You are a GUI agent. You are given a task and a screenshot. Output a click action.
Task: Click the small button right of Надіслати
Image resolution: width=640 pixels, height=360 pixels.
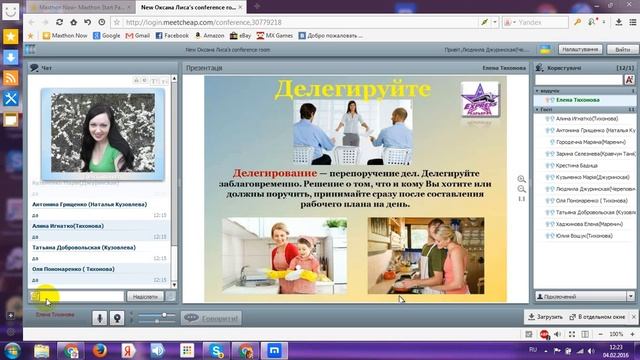(171, 296)
